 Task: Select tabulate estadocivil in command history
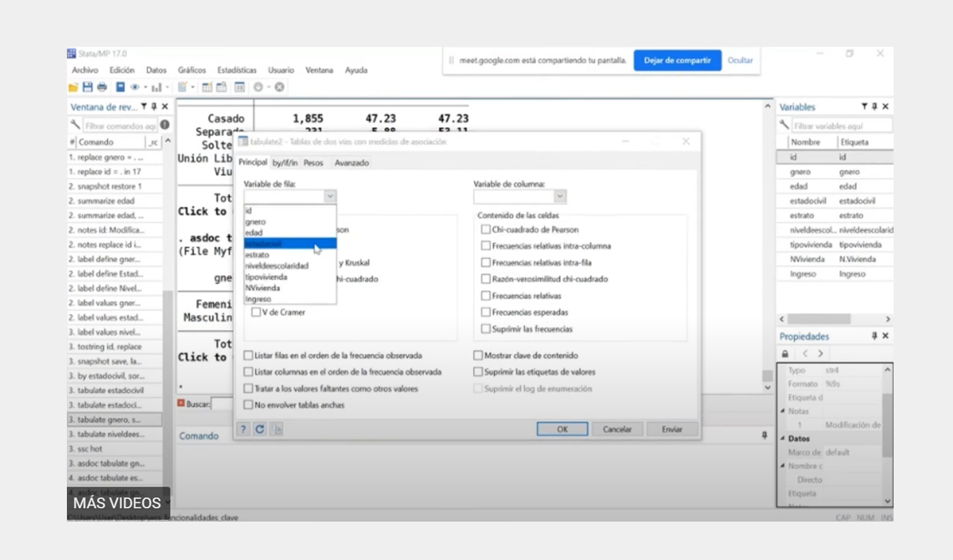click(x=115, y=390)
